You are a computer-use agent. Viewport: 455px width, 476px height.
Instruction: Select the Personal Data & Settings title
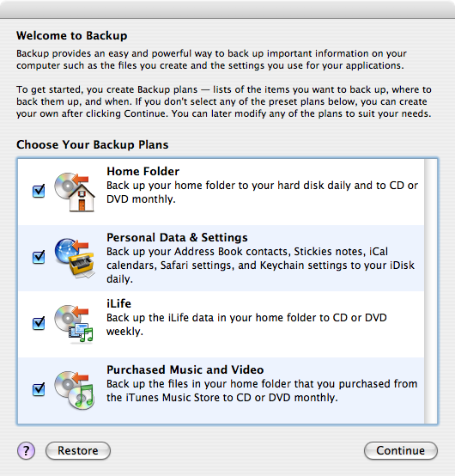click(x=177, y=238)
